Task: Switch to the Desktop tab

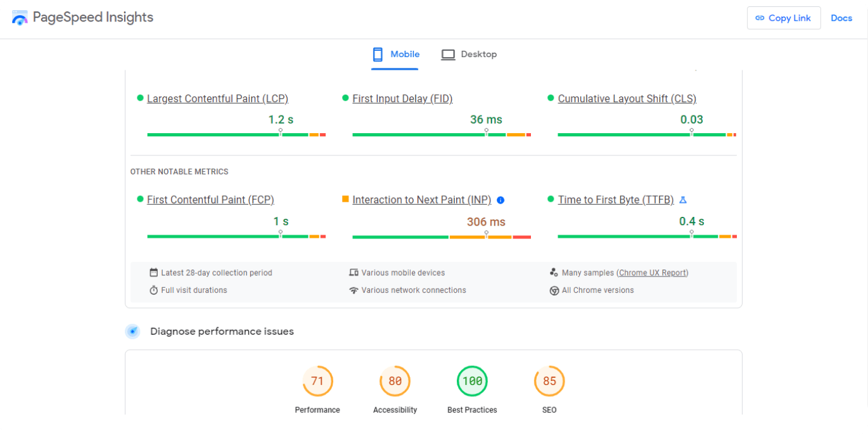Action: click(469, 55)
